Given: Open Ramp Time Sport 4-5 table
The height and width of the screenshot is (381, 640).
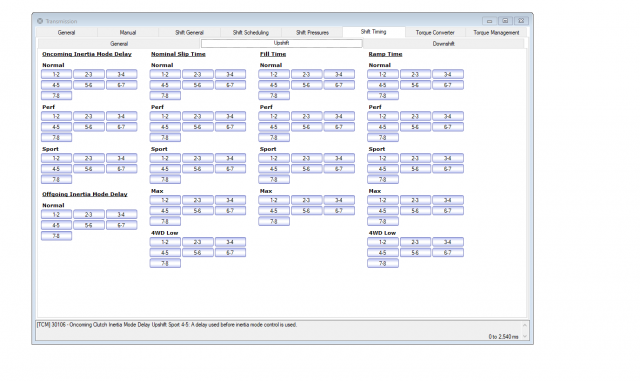Looking at the screenshot, I should click(382, 169).
